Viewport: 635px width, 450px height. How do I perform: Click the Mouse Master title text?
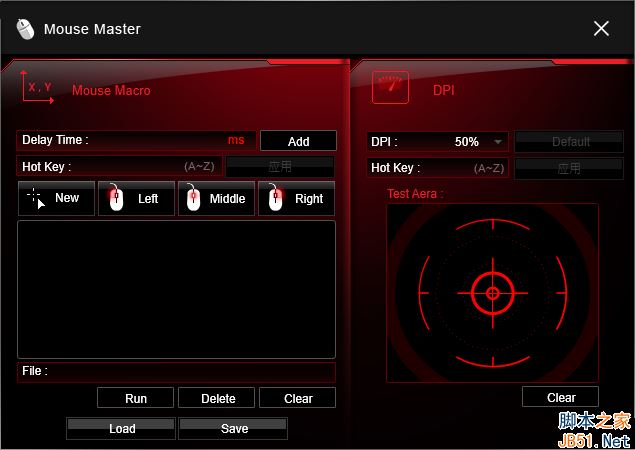pyautogui.click(x=92, y=29)
